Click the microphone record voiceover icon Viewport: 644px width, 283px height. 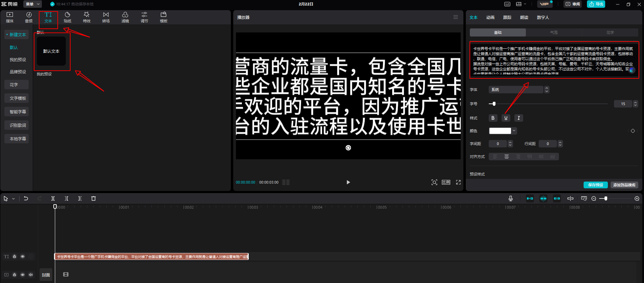(x=511, y=198)
